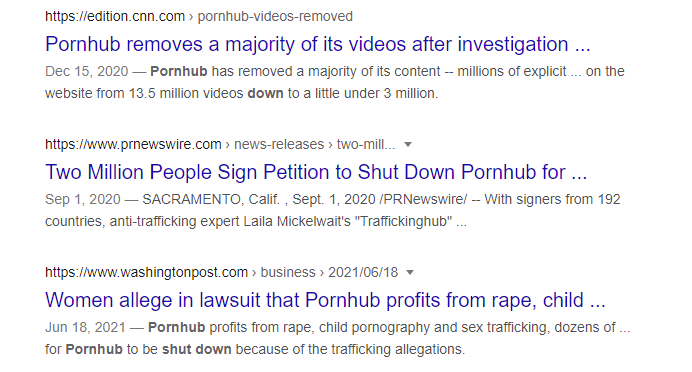Screen dimensions: 692x372
Task: Expand dropdown arrow beside prnewswire.com URL
Action: [x=408, y=144]
